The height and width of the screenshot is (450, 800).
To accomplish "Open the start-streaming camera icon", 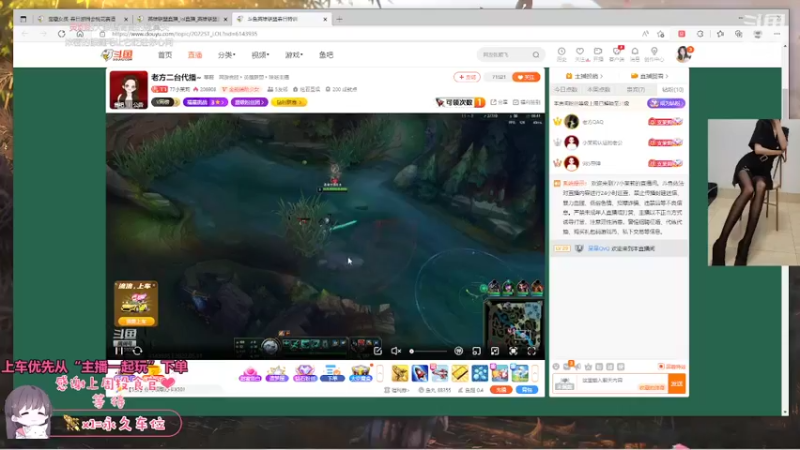I will [598, 53].
